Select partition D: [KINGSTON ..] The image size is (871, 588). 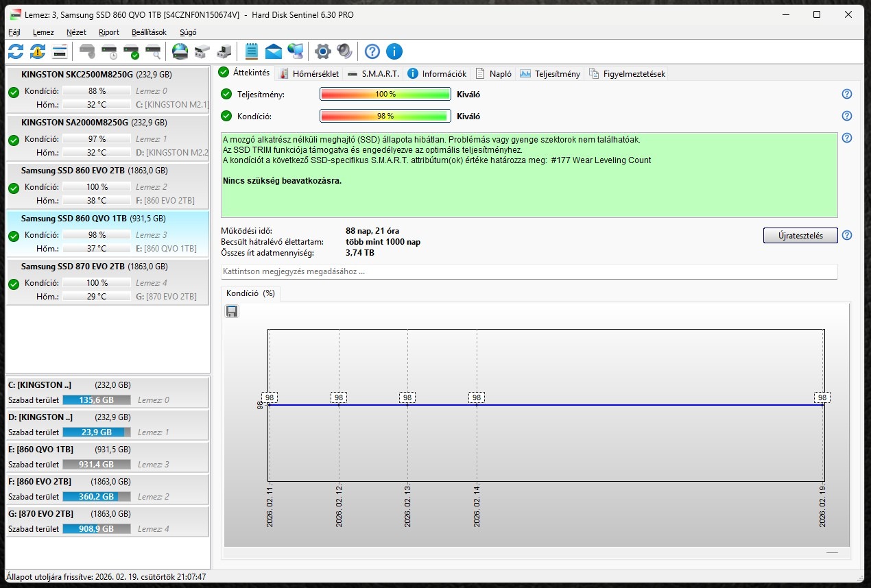(107, 424)
